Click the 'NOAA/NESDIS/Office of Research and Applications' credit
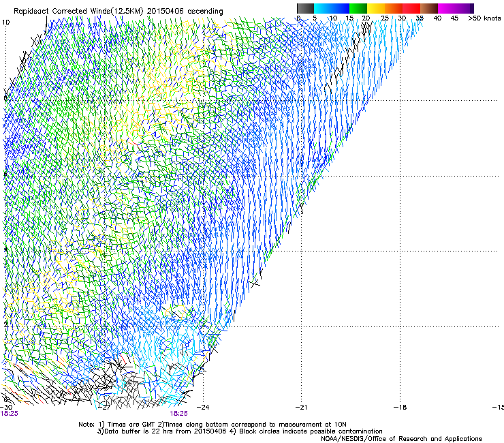 [401, 438]
